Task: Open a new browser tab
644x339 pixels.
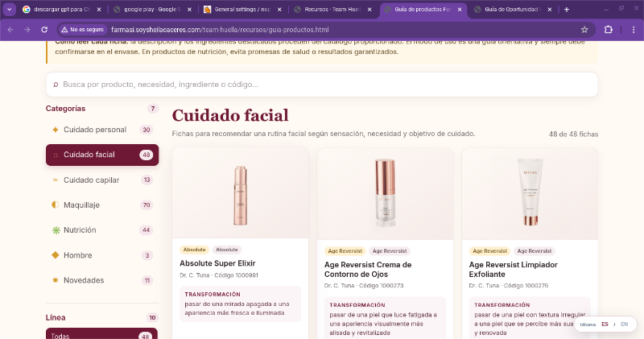Action: [x=567, y=10]
